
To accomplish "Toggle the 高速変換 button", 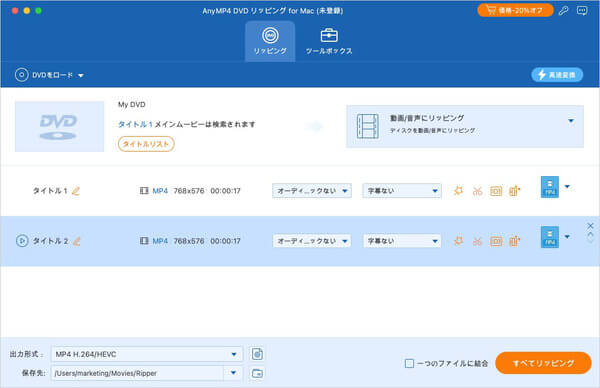I will tap(557, 75).
